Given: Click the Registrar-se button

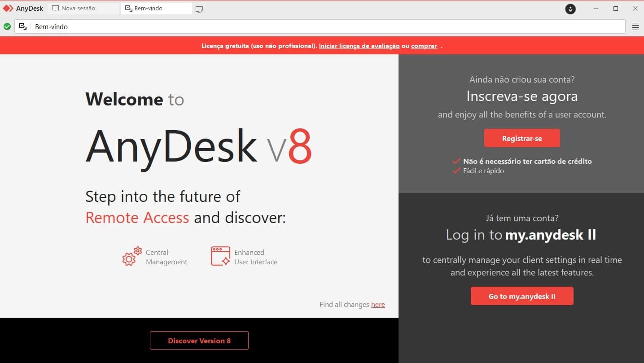Looking at the screenshot, I should click(x=522, y=138).
